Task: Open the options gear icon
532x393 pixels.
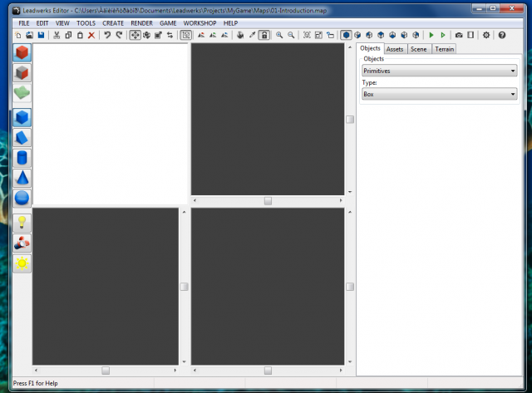Action: point(487,36)
